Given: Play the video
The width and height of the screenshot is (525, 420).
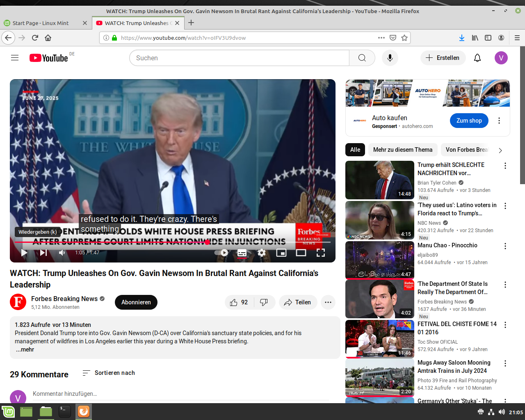Looking at the screenshot, I should coord(24,253).
